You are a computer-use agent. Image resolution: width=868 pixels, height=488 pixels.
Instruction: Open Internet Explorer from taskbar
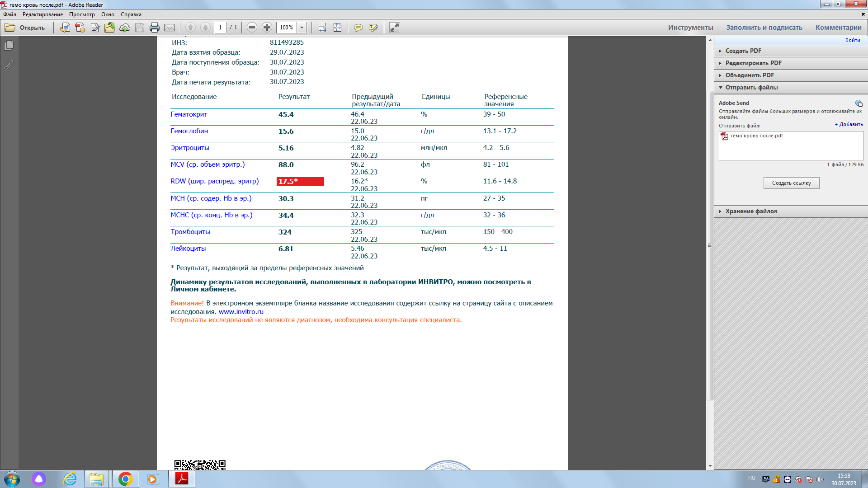(x=70, y=479)
